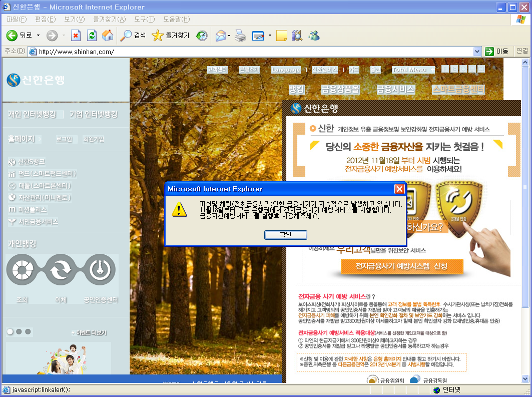
Task: Open the 도움말(H) menu
Action: tap(177, 20)
